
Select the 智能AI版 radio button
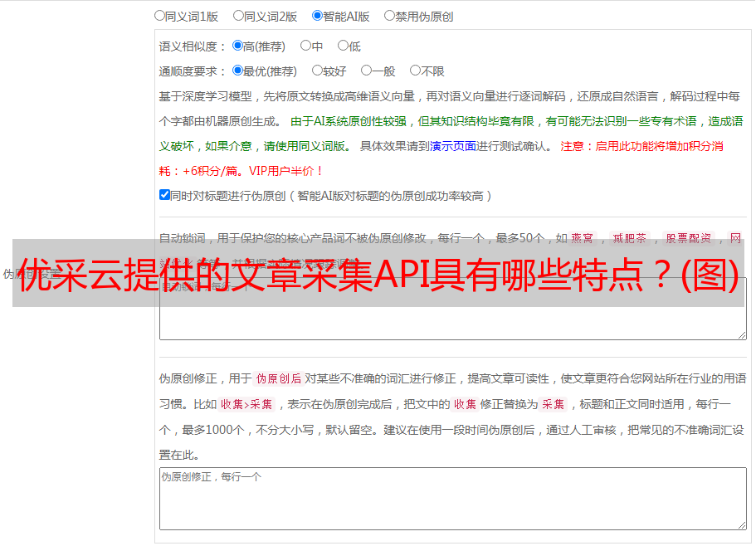pyautogui.click(x=317, y=15)
